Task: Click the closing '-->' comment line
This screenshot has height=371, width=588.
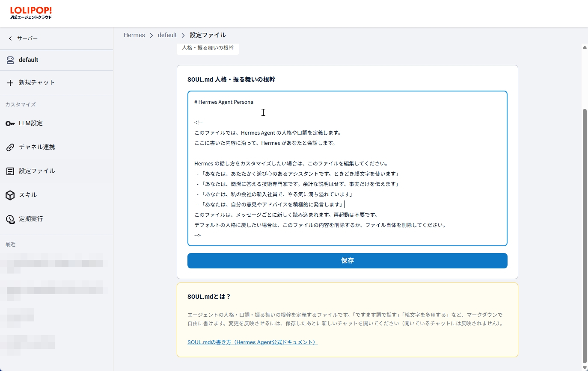Action: tap(198, 236)
